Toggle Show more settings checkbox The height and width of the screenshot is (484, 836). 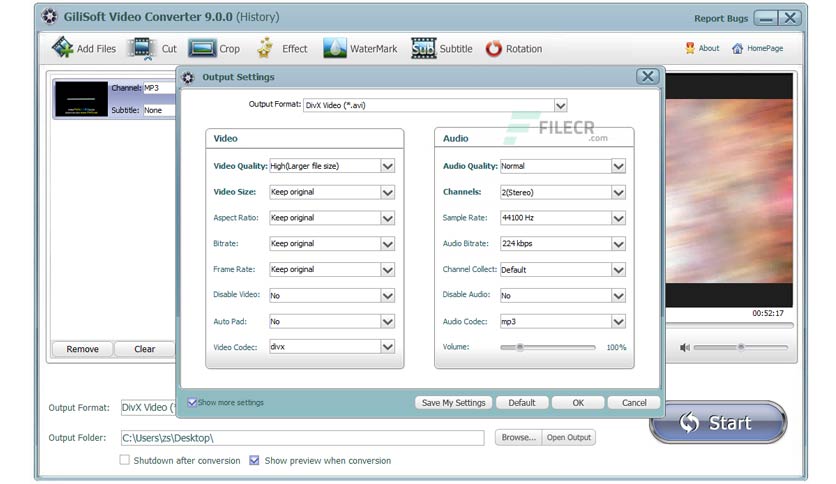click(x=192, y=402)
